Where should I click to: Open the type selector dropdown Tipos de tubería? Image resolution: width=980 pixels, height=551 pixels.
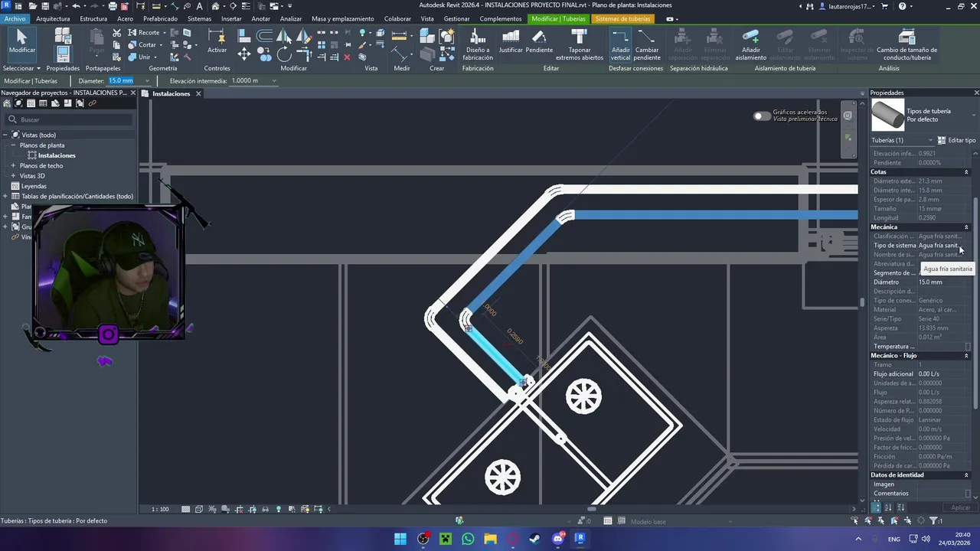[x=974, y=116]
